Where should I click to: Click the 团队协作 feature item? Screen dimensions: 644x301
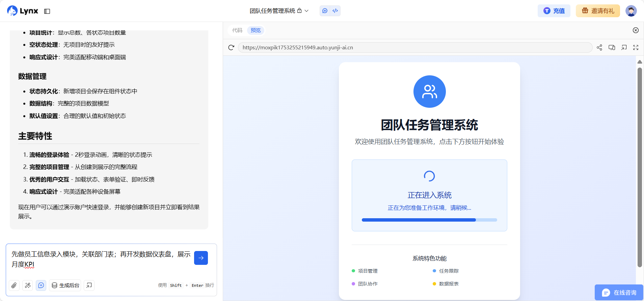(x=365, y=284)
